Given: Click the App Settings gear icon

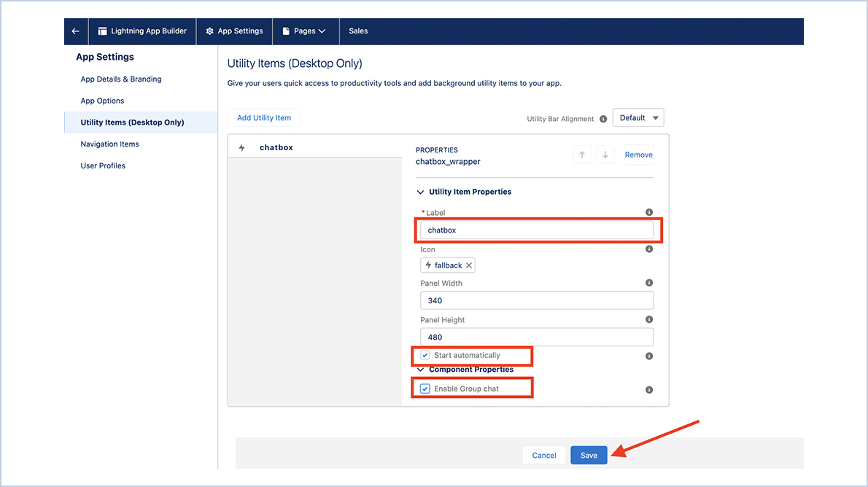Looking at the screenshot, I should click(209, 31).
